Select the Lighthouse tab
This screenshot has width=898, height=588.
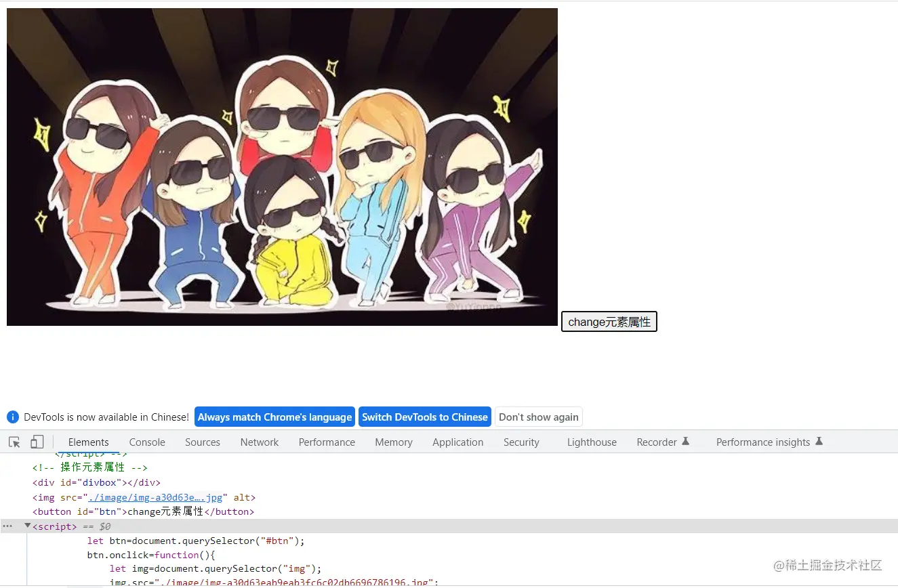tap(592, 442)
